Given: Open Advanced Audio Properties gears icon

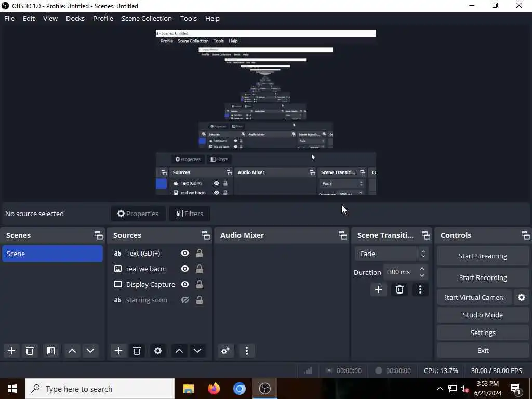Looking at the screenshot, I should click(x=225, y=351).
